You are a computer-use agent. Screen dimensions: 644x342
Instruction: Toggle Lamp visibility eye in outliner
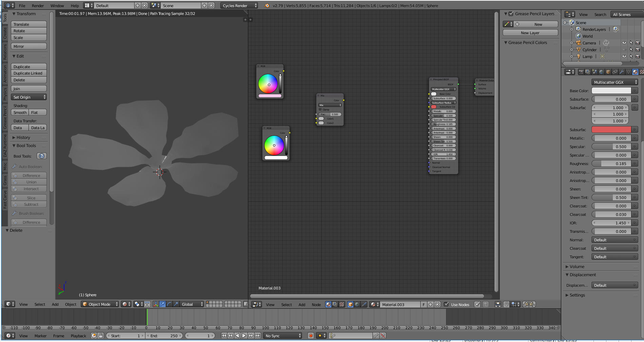[624, 56]
